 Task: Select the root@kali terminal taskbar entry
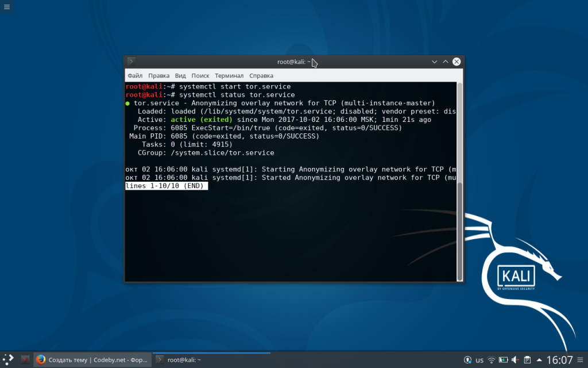[211, 360]
